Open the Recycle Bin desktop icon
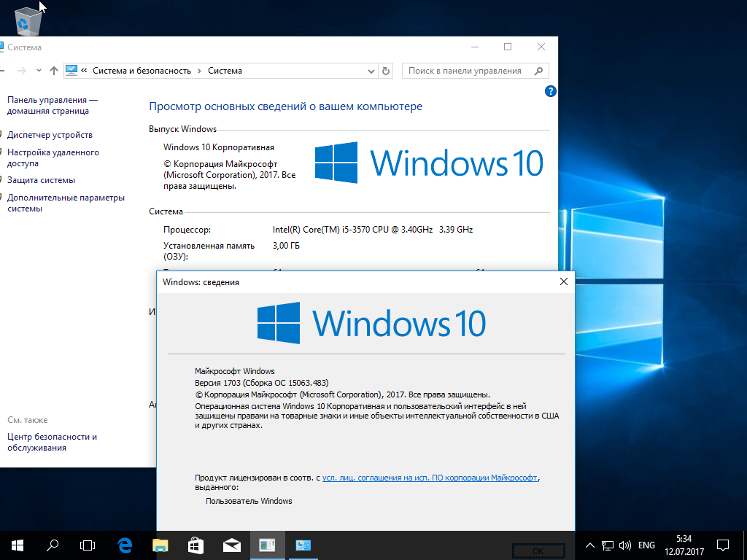This screenshot has height=560, width=747. tap(28, 23)
